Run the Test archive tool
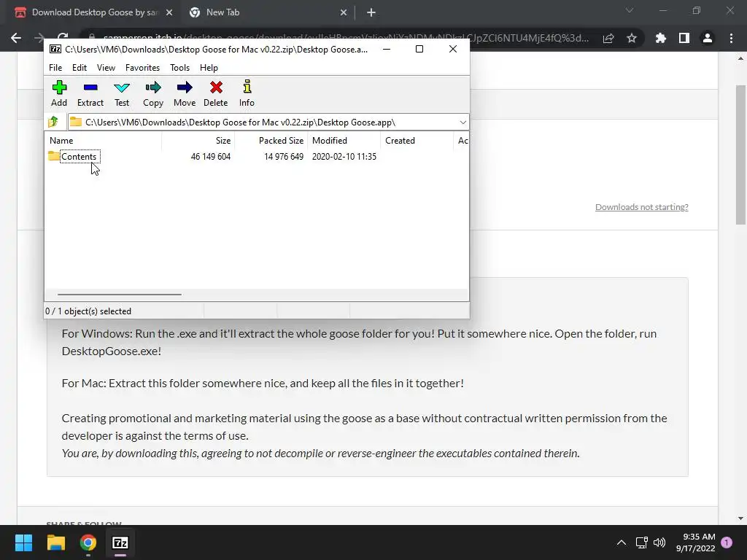The image size is (747, 560). point(122,93)
